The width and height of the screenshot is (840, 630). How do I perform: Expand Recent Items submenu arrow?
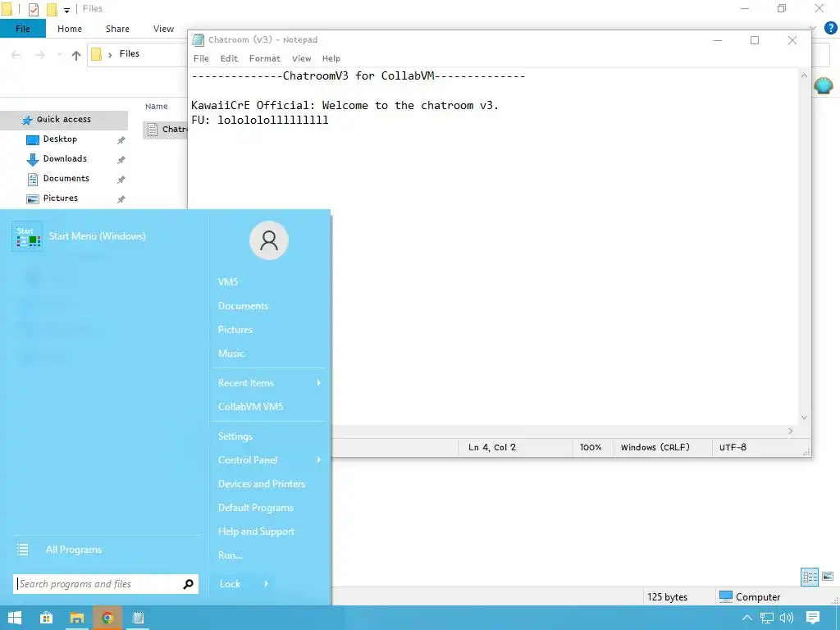tap(319, 382)
